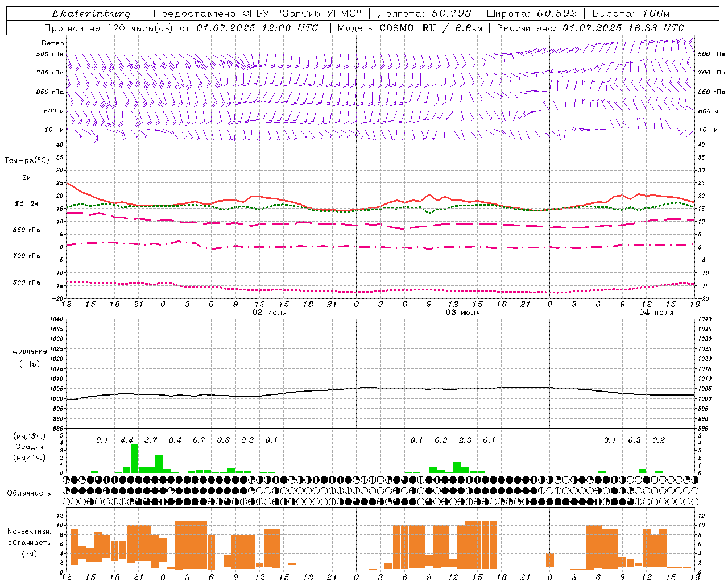Screen dimensions: 728x582
Task: Click the 4.4 precipitation total
Action: pyautogui.click(x=127, y=440)
